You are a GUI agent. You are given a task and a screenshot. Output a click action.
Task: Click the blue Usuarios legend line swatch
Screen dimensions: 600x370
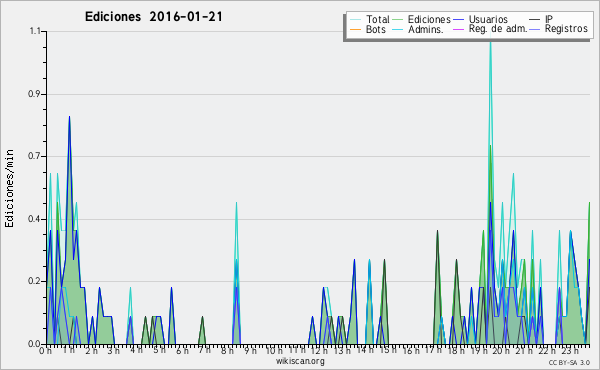tap(459, 19)
